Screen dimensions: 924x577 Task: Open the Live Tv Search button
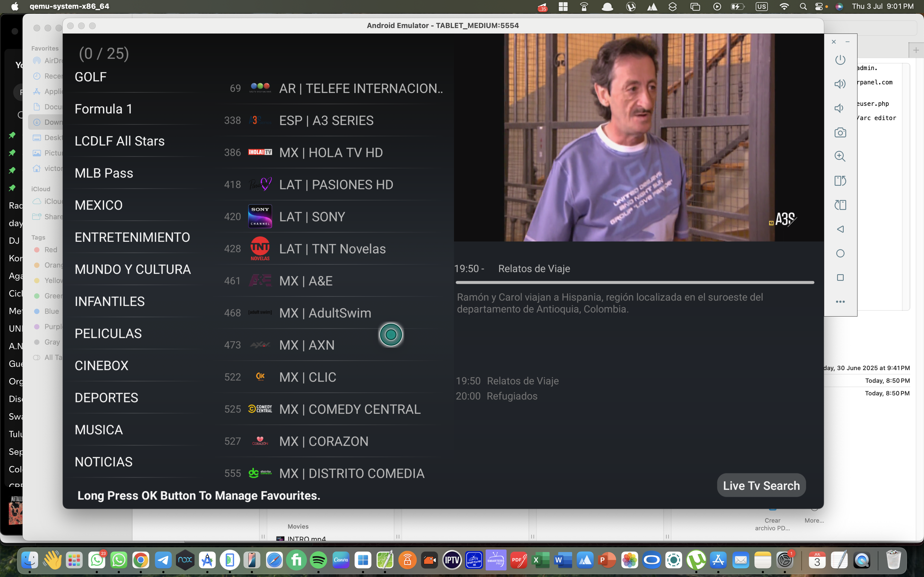pyautogui.click(x=761, y=486)
